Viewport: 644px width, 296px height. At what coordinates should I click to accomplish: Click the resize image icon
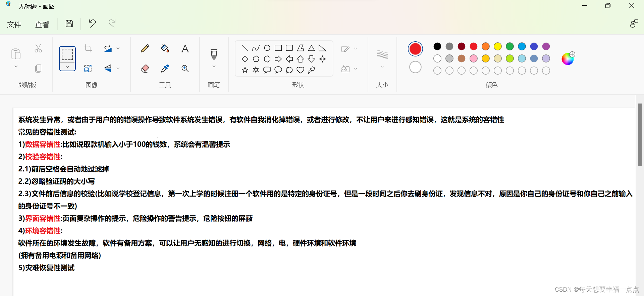88,69
